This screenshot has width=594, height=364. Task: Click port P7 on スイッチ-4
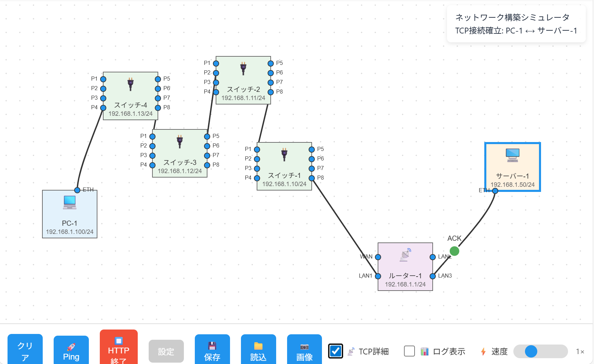pyautogui.click(x=158, y=98)
